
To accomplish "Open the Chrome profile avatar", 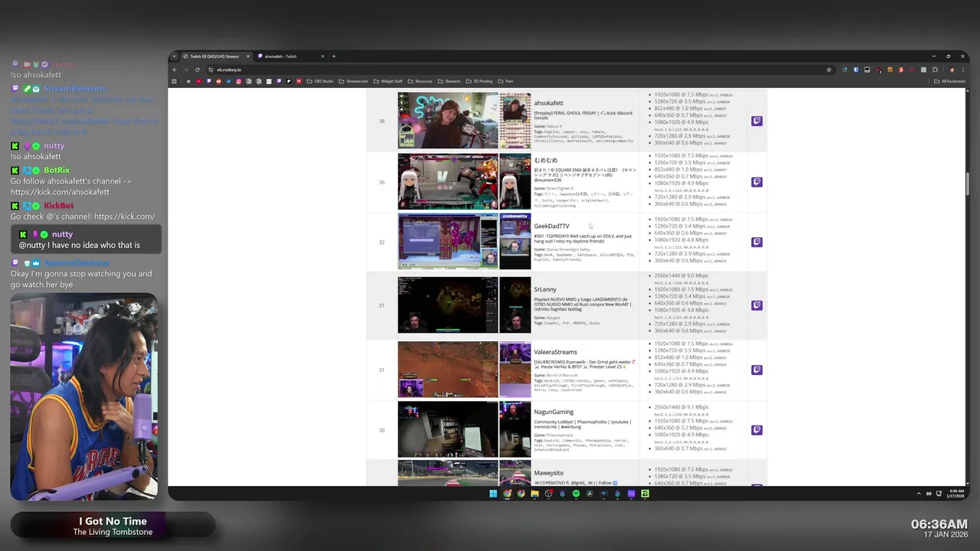I will pos(952,70).
